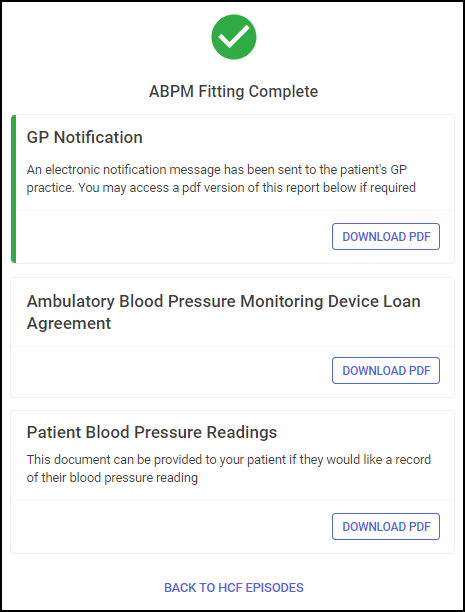Click the Patient Blood Pressure Readings heading
The width and height of the screenshot is (465, 612).
point(152,432)
